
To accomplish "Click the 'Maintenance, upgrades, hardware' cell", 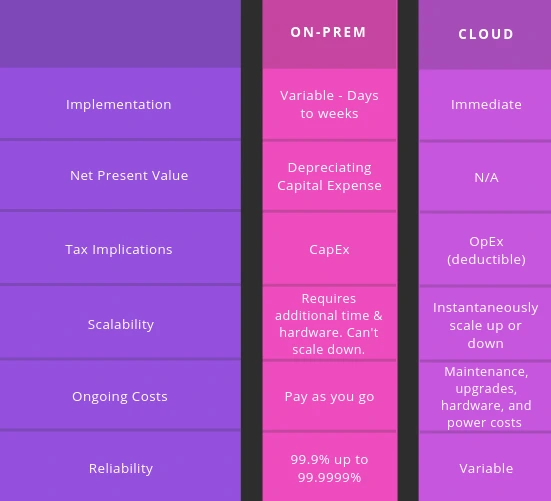I will [485, 397].
